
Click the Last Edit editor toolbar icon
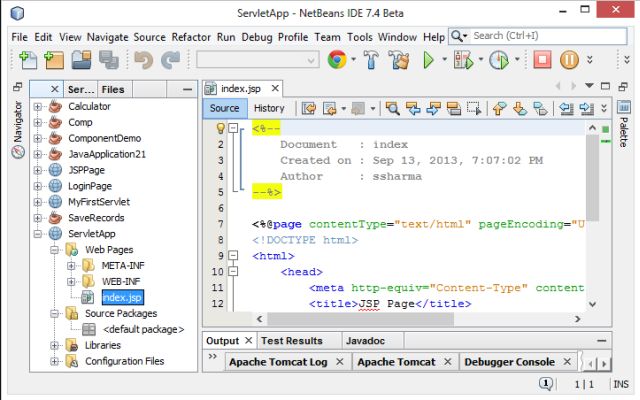coord(309,108)
